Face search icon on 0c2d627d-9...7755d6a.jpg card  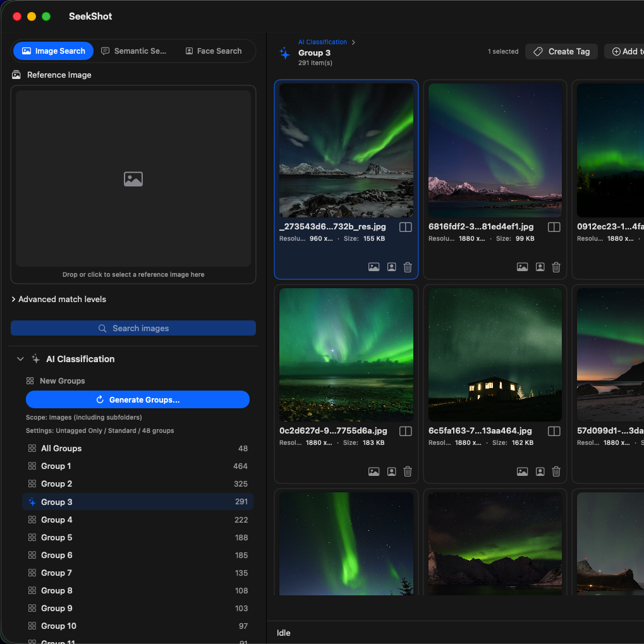tap(392, 471)
